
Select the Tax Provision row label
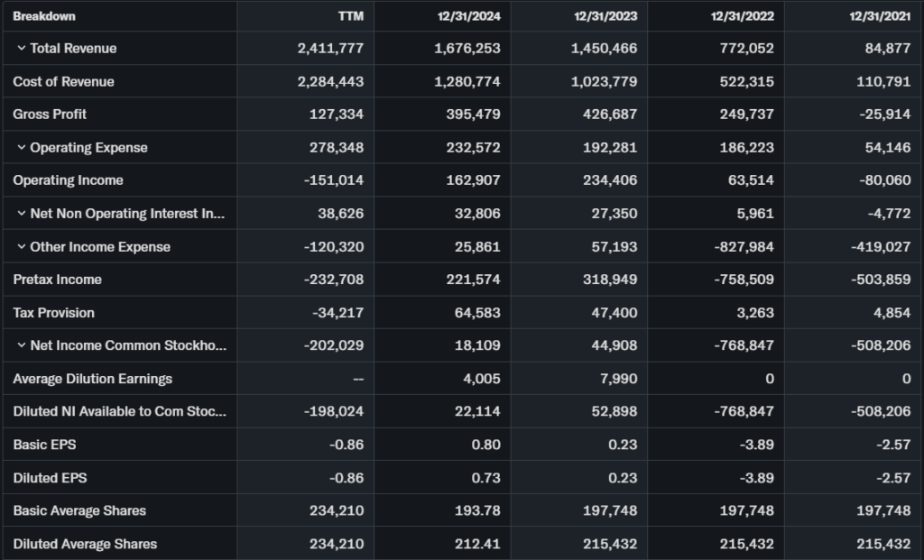[x=53, y=313]
